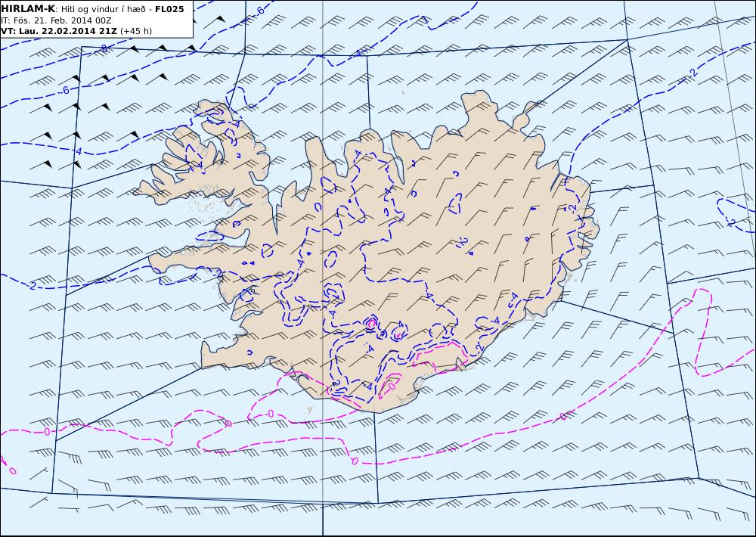The height and width of the screenshot is (537, 756).
Task: Click the -8 isotherm contour label
Action: pos(104,48)
